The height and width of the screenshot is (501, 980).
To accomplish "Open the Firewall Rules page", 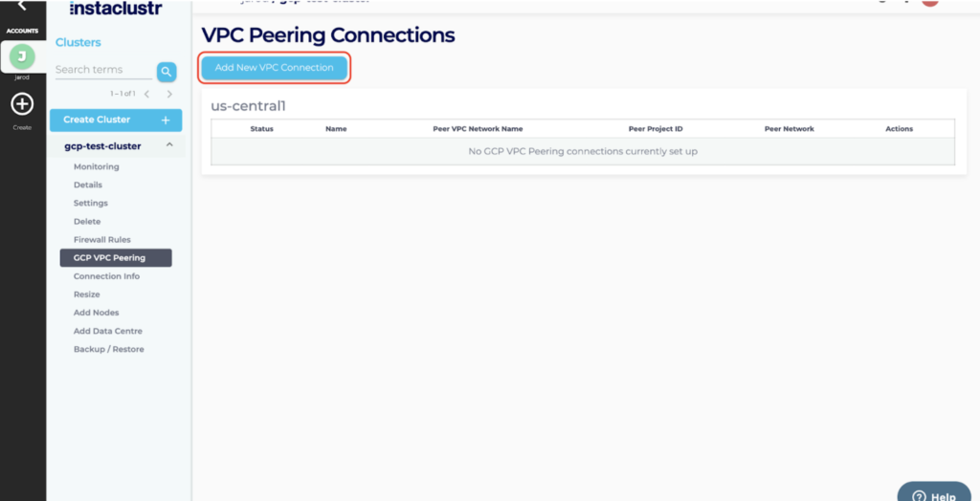I will (x=101, y=239).
